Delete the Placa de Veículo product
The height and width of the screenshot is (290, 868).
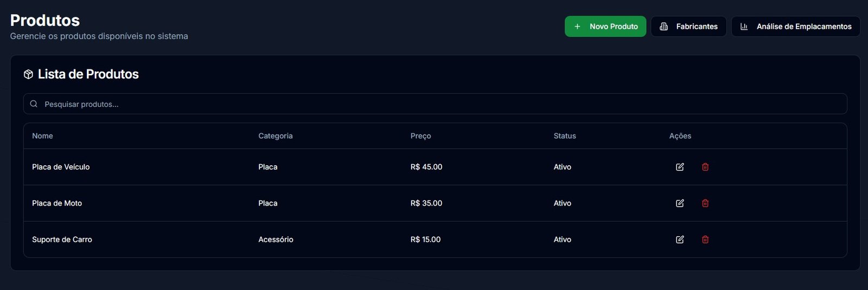pos(705,167)
